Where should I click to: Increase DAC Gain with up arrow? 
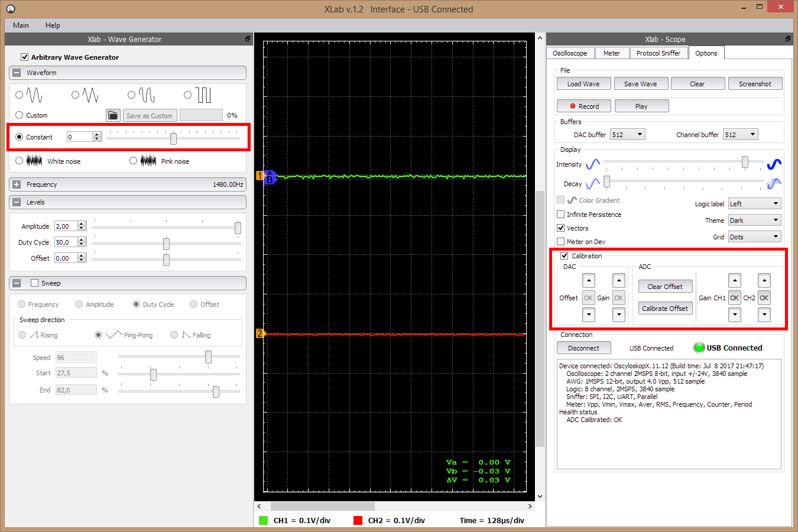pyautogui.click(x=619, y=280)
